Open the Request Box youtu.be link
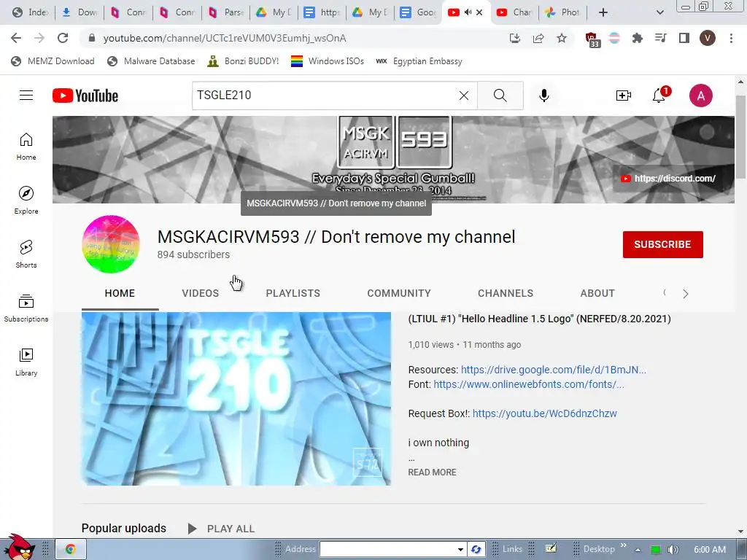Screen dimensions: 747x560 click(544, 413)
